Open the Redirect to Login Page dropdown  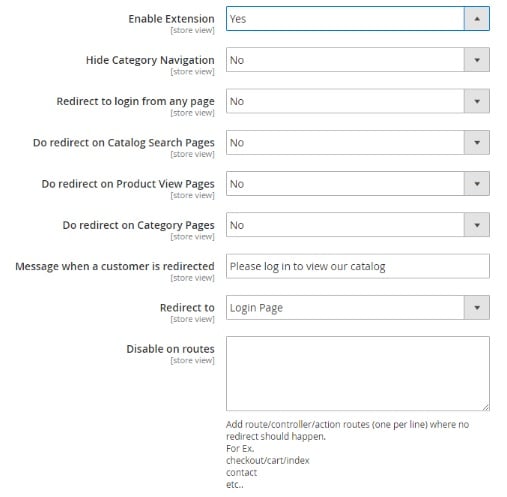[358, 307]
